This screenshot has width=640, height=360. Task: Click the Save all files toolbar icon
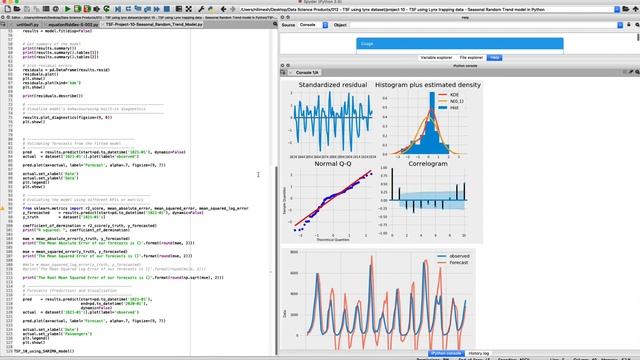(x=36, y=9)
